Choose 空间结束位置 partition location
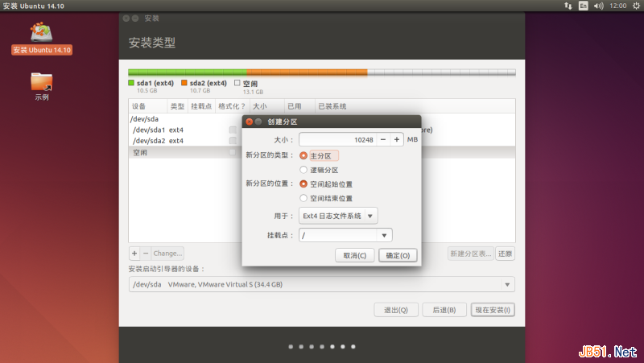Viewport: 644px width, 363px height. click(x=326, y=198)
